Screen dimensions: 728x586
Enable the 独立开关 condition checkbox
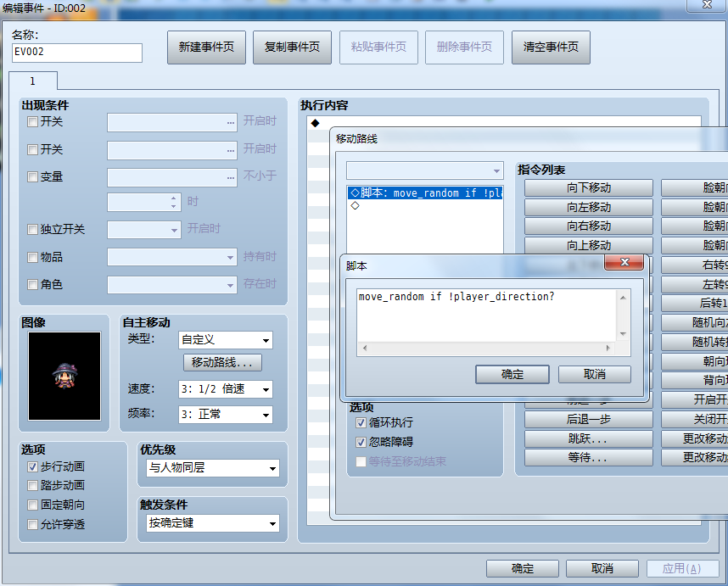[32, 229]
